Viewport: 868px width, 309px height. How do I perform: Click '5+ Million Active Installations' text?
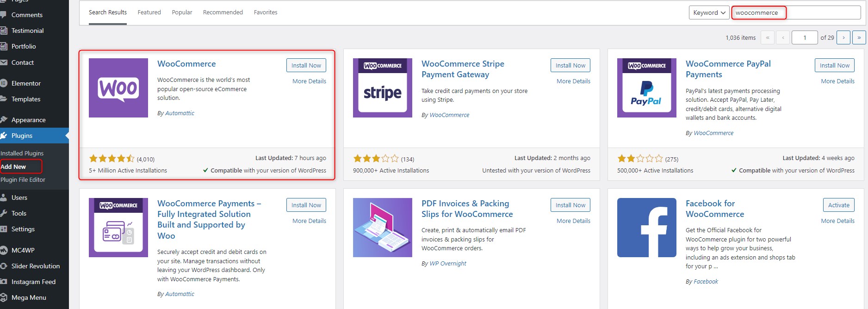click(x=128, y=170)
